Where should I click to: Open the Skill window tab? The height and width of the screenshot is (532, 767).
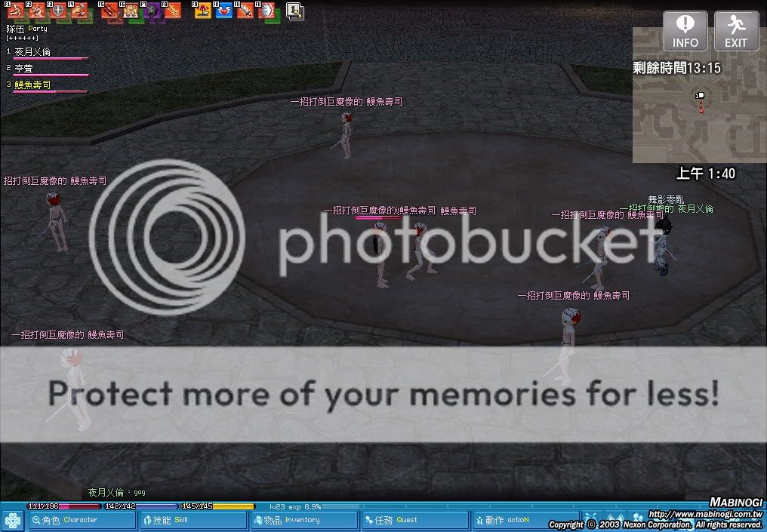[192, 520]
